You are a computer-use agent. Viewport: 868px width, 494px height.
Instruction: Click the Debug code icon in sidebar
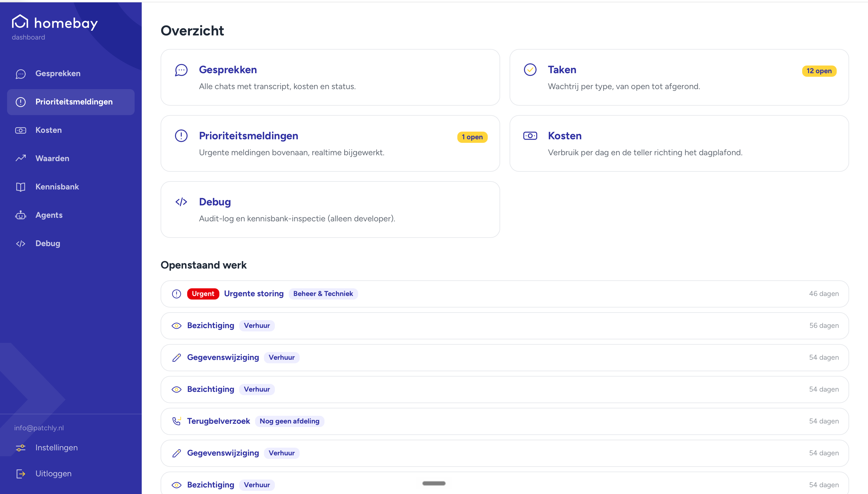(x=21, y=244)
